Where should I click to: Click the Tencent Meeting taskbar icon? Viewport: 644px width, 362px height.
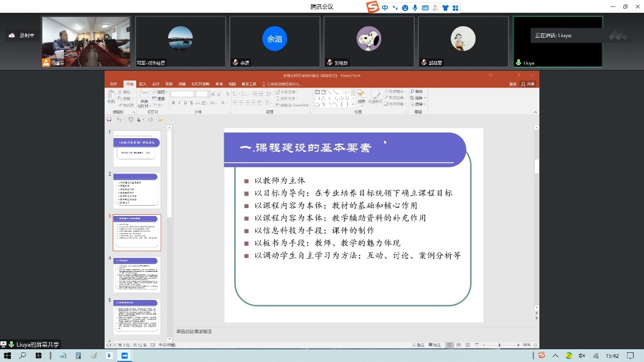click(125, 355)
